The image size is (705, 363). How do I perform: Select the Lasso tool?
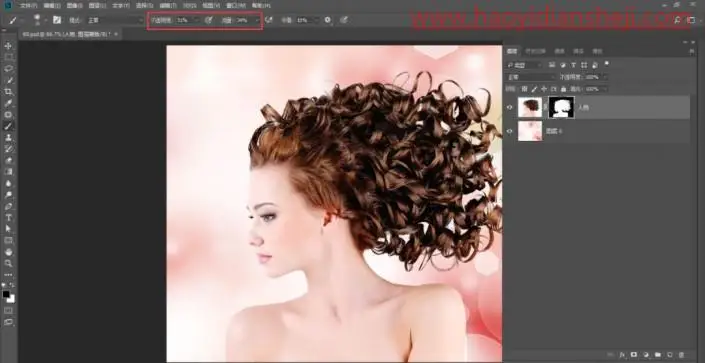(x=9, y=69)
